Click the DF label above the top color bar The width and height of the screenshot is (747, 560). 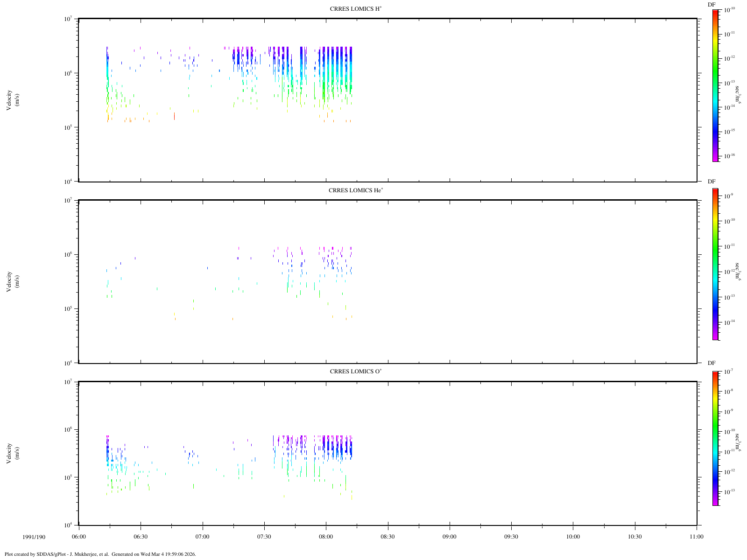pyautogui.click(x=712, y=5)
